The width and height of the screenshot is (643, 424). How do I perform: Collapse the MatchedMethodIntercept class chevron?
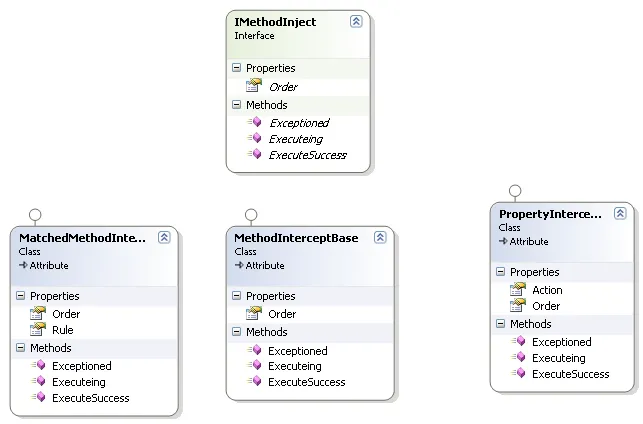tap(164, 237)
